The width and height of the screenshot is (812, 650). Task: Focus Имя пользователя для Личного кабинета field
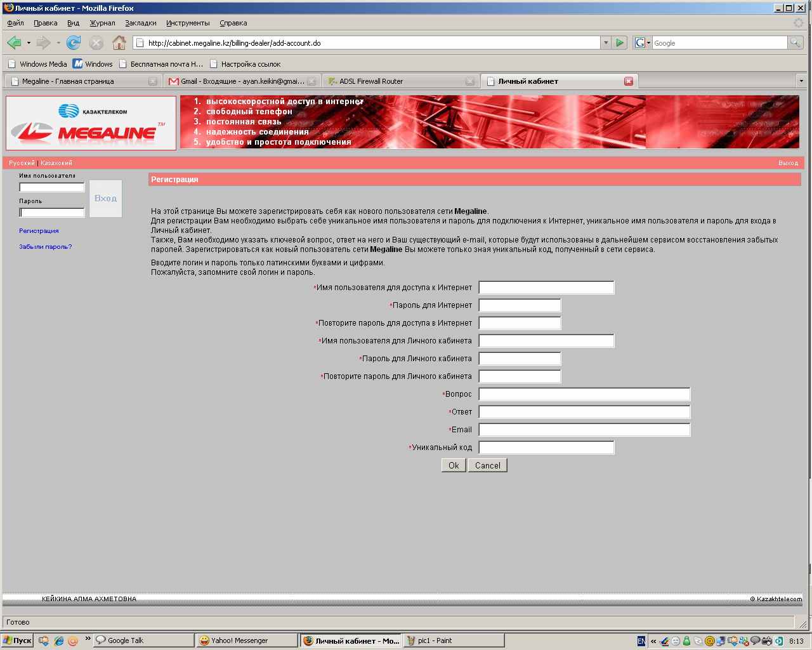tap(546, 341)
